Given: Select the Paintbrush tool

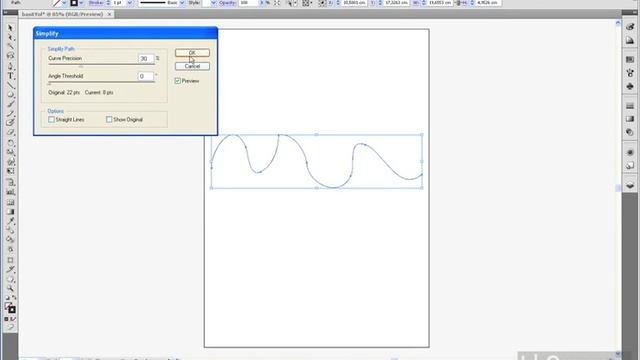Looking at the screenshot, I should pyautogui.click(x=11, y=104).
